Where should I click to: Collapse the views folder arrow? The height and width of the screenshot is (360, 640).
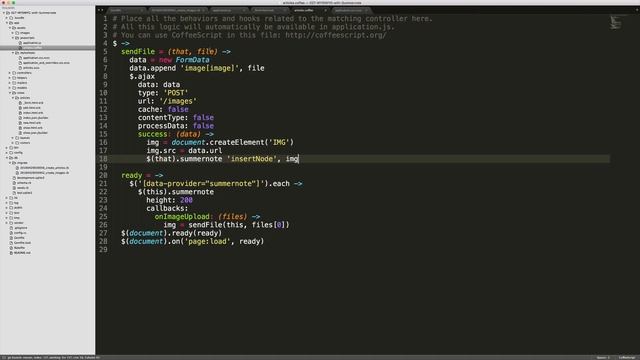click(x=10, y=93)
